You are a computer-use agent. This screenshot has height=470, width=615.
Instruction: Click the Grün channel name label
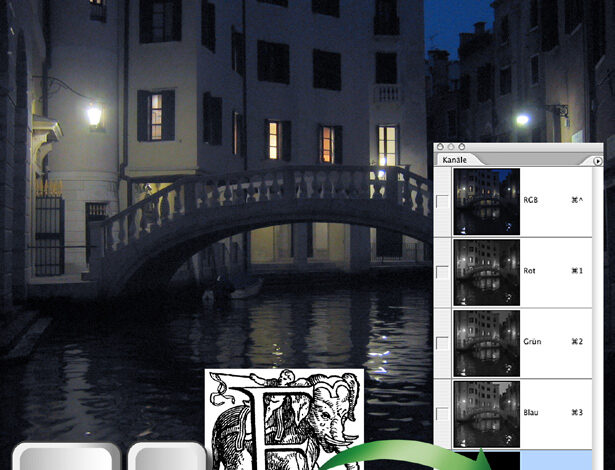tap(532, 341)
